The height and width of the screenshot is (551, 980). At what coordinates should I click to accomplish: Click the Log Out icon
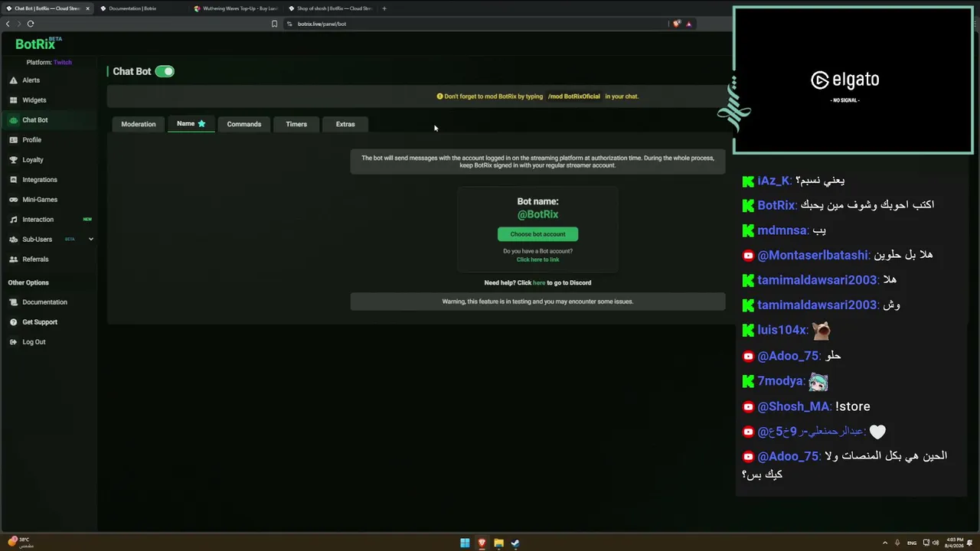pyautogui.click(x=14, y=342)
